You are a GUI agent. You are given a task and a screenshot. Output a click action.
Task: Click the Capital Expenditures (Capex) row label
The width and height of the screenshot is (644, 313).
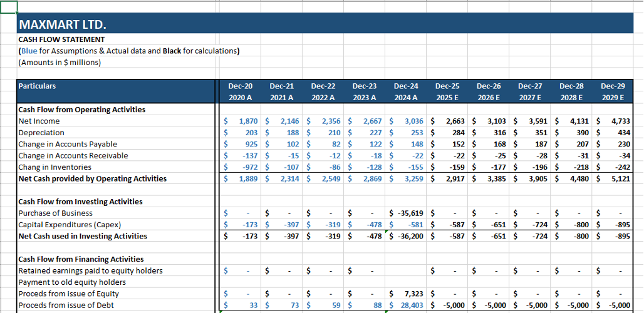(x=70, y=225)
